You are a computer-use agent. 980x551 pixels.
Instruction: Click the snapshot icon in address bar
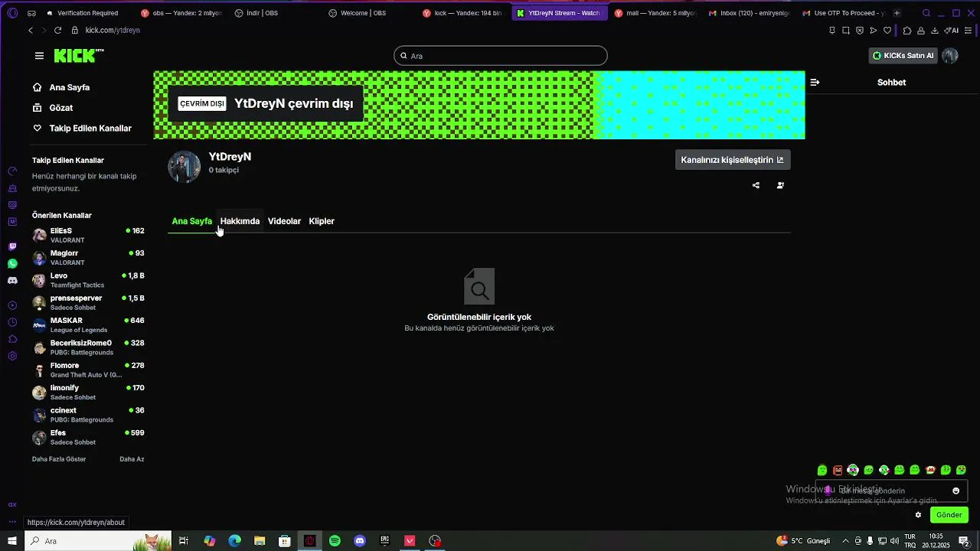click(846, 31)
